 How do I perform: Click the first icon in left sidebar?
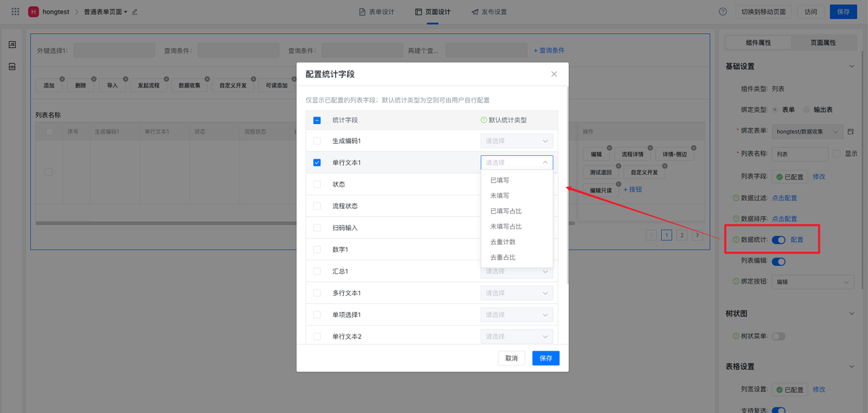click(12, 45)
